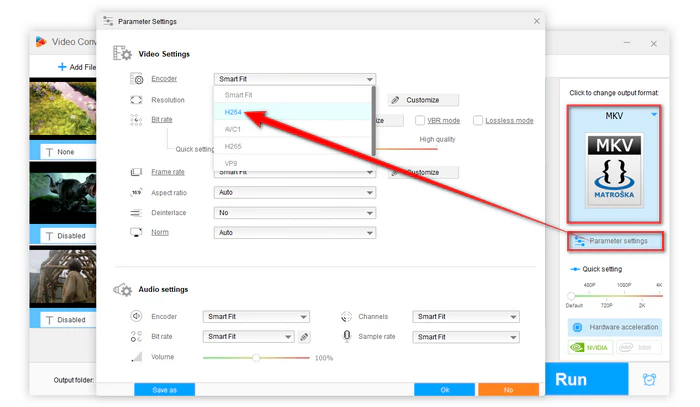The height and width of the screenshot is (407, 700).
Task: Expand the Aspect ratio dropdown
Action: (295, 192)
